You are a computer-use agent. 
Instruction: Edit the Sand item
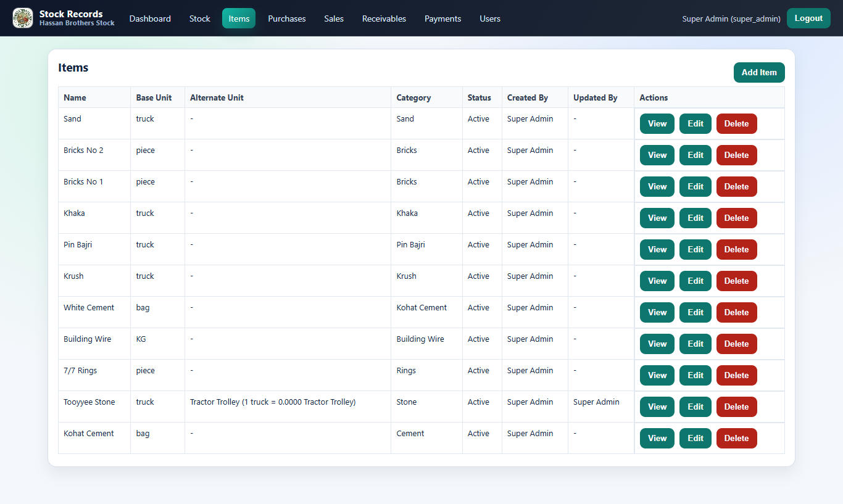point(696,123)
